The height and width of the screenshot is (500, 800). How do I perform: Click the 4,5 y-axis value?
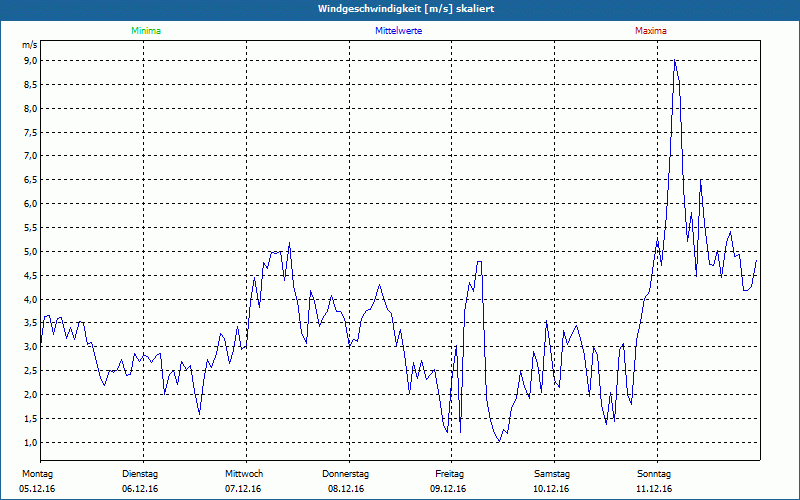(31, 276)
